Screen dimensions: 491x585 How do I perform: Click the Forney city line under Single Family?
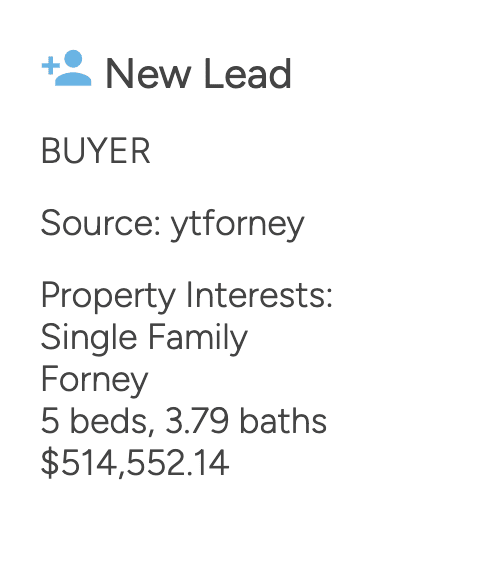point(94,381)
